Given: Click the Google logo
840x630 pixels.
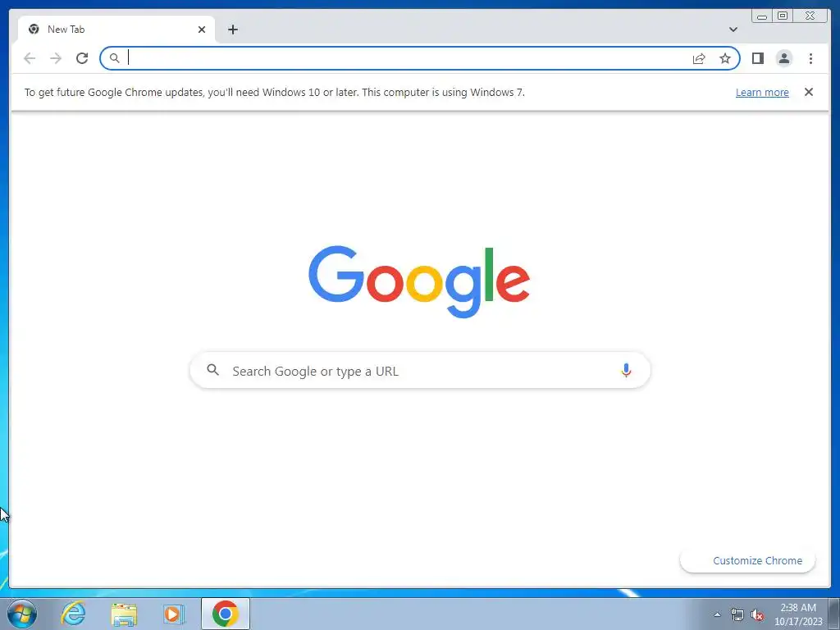Looking at the screenshot, I should click(x=419, y=282).
